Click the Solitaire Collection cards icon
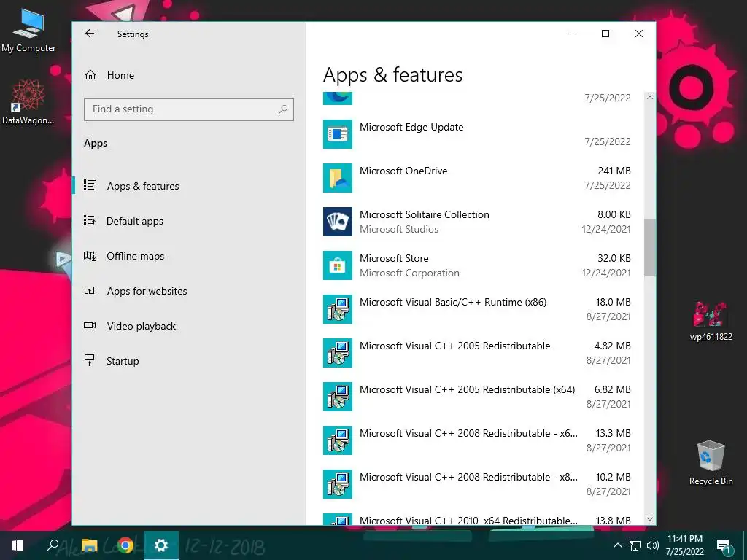 [x=338, y=222]
